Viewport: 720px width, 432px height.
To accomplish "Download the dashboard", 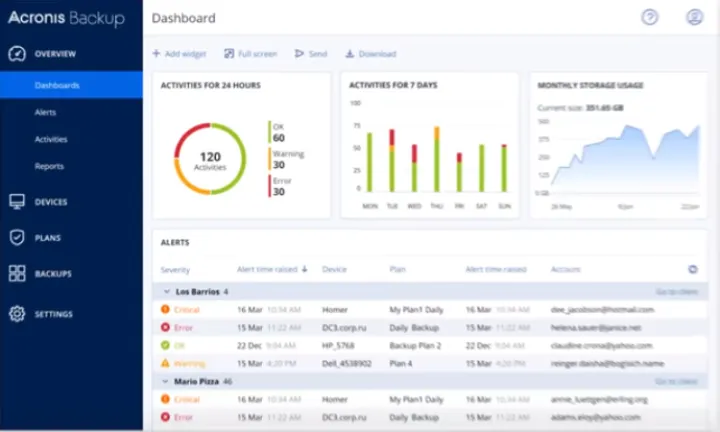I will [x=370, y=54].
